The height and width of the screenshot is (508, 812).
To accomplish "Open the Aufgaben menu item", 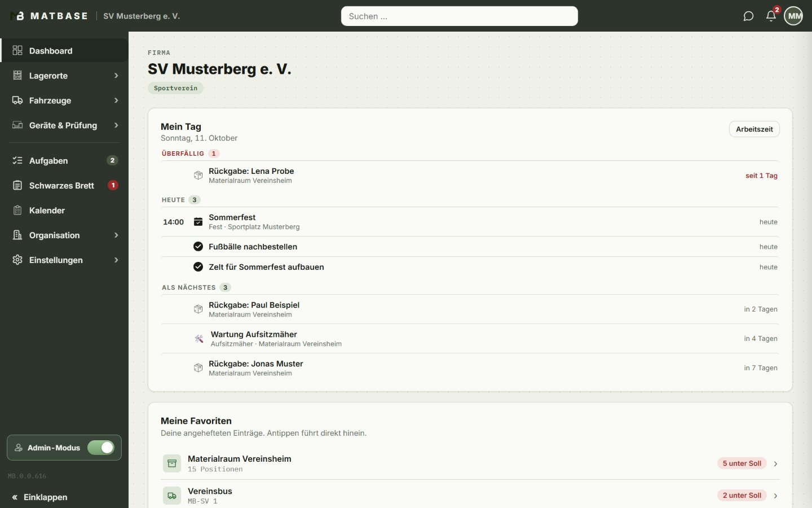I will (x=64, y=161).
